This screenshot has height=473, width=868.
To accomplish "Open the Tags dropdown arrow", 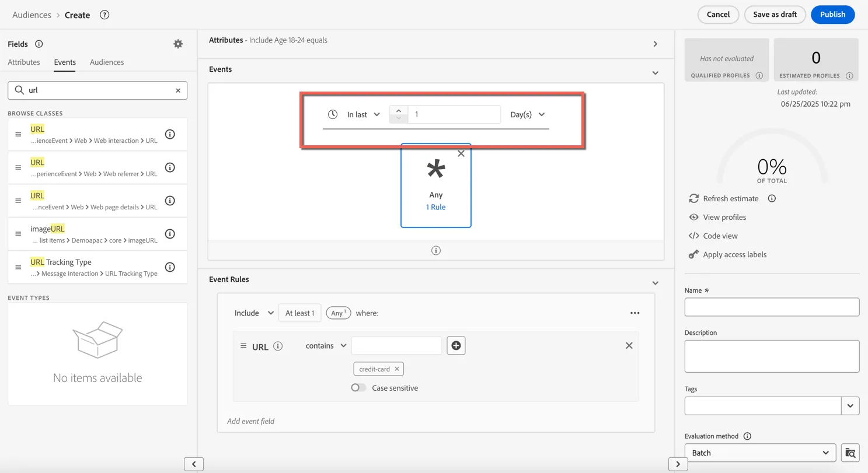I will (850, 406).
